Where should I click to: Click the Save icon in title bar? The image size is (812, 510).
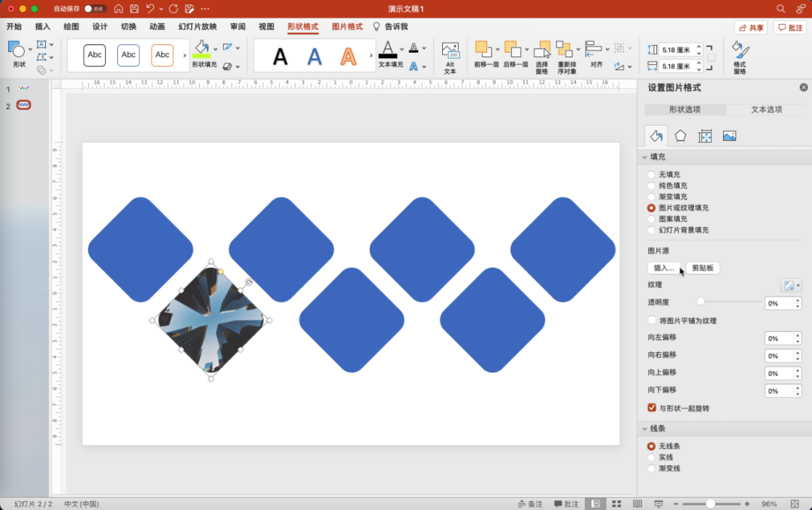click(134, 9)
